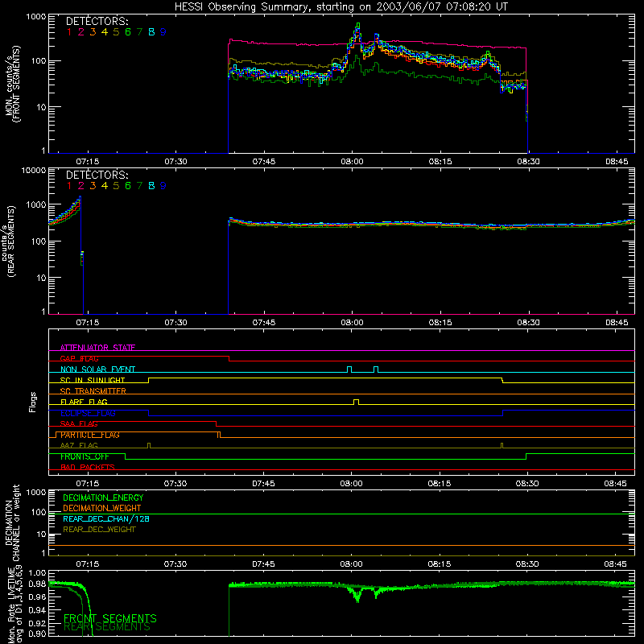Select detector 8 in the front segments legend
Image resolution: width=644 pixels, height=644 pixels.
[x=151, y=32]
